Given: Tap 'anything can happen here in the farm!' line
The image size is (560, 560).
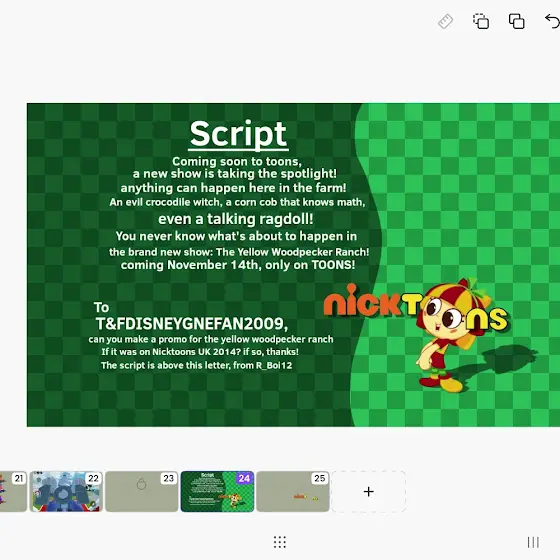Looking at the screenshot, I should pyautogui.click(x=234, y=188).
